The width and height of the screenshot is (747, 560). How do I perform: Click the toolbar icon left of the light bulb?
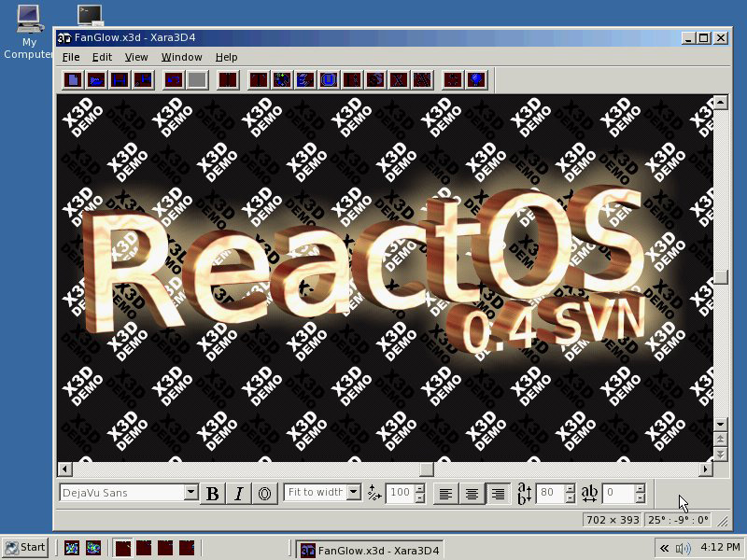pyautogui.click(x=452, y=79)
